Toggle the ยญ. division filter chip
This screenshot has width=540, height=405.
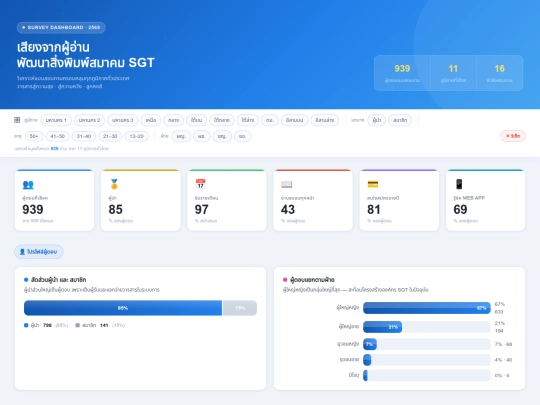(222, 136)
